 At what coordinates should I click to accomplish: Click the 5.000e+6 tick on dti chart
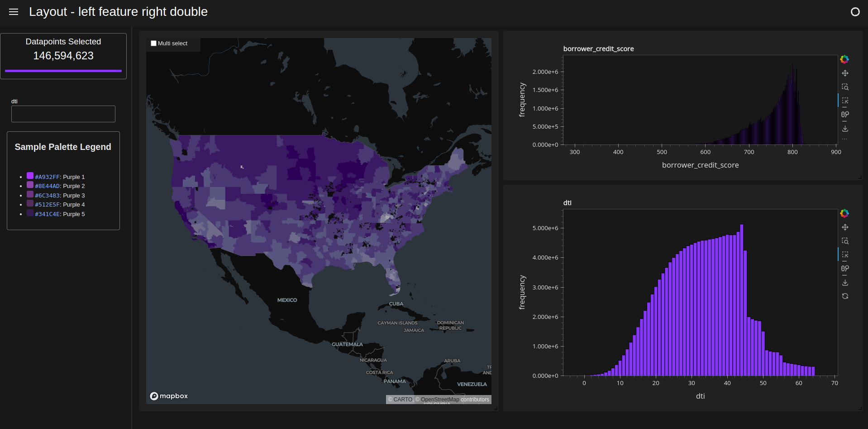tap(545, 228)
